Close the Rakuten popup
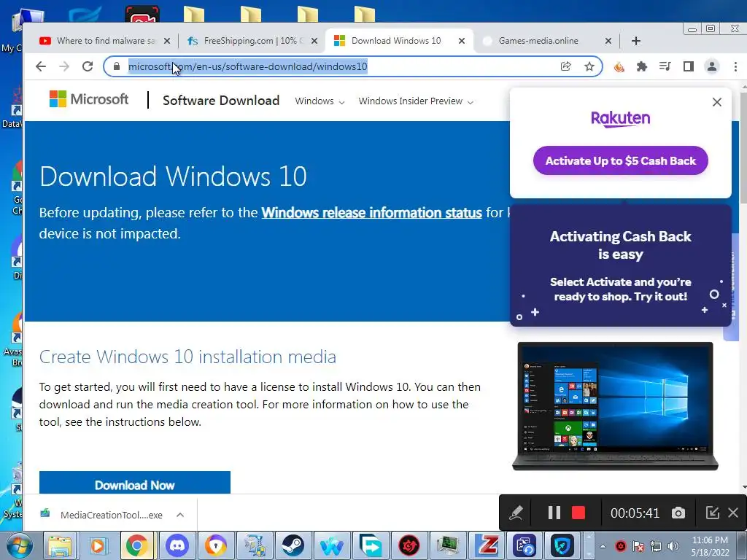The width and height of the screenshot is (747, 560). tap(716, 102)
